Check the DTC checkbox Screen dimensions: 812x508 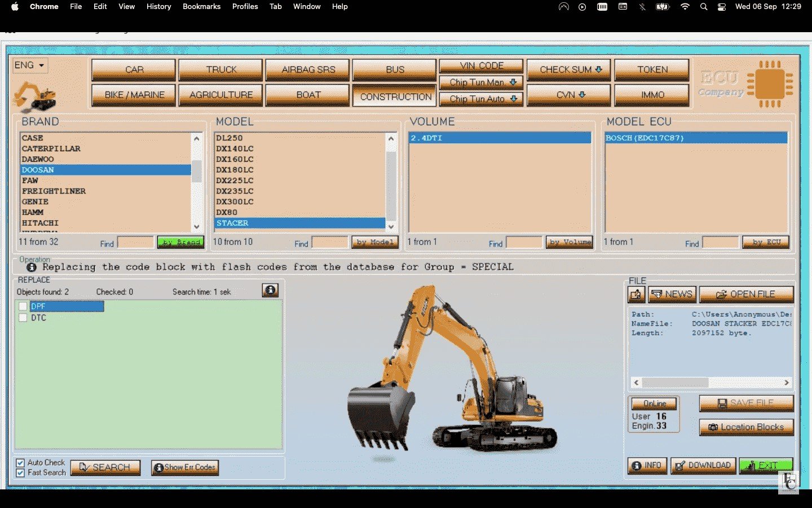[x=23, y=318]
